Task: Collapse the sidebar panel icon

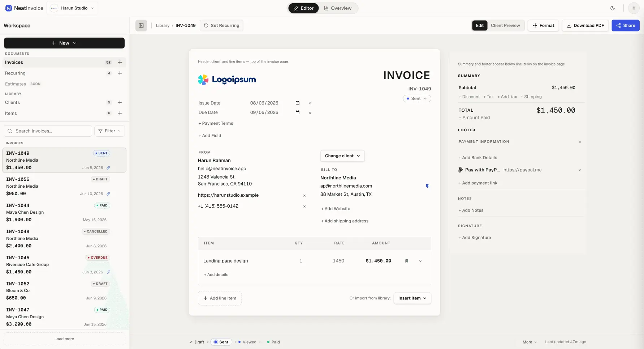Action: [141, 25]
